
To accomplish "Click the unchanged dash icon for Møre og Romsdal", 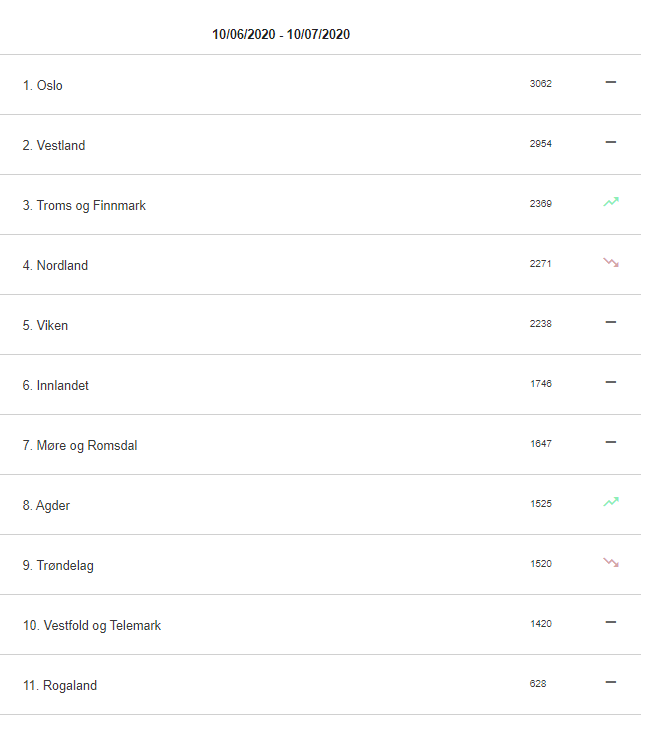I will pos(611,442).
